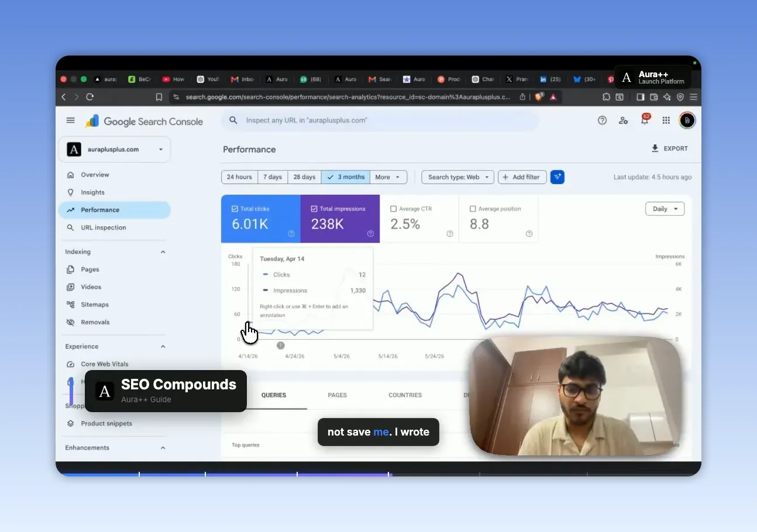
Task: Click the blue AI filter sparkle button
Action: [x=558, y=177]
